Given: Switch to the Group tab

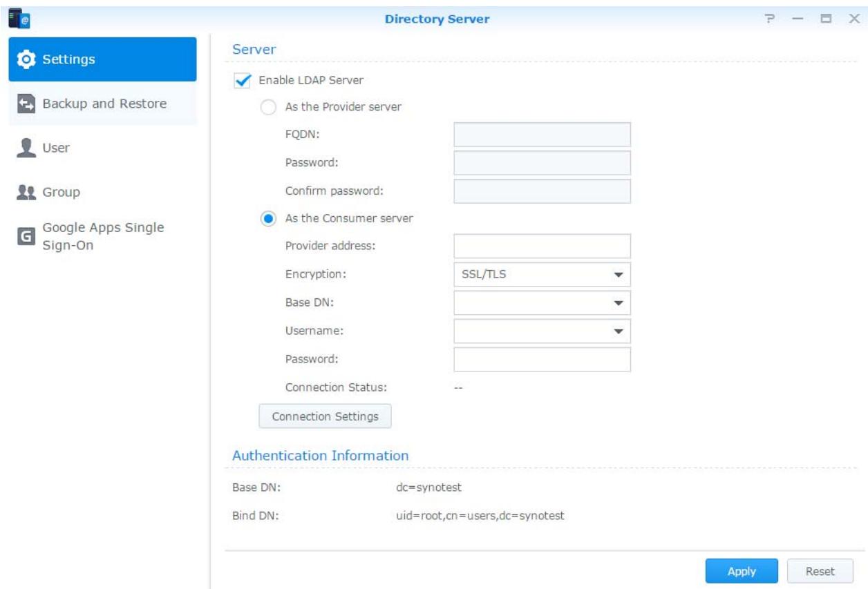Looking at the screenshot, I should 102,193.
